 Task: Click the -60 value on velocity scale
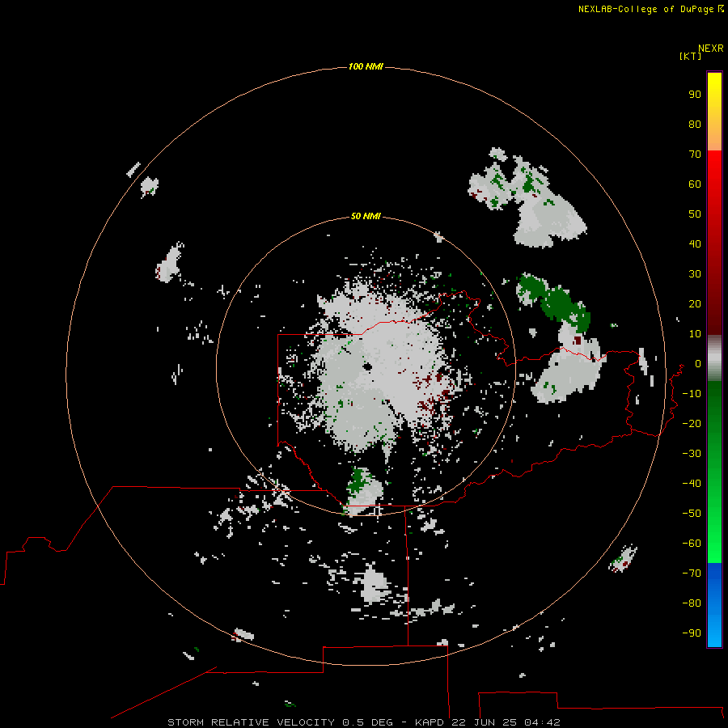click(692, 544)
